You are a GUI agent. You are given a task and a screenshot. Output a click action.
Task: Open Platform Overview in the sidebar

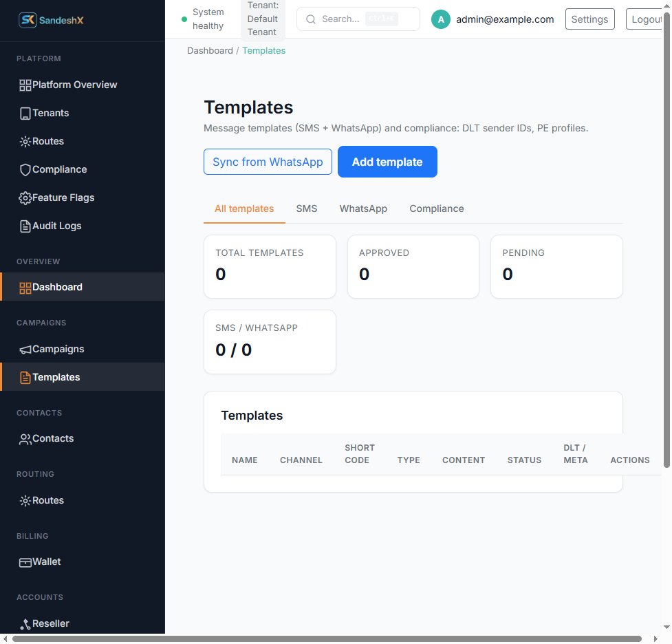83,85
